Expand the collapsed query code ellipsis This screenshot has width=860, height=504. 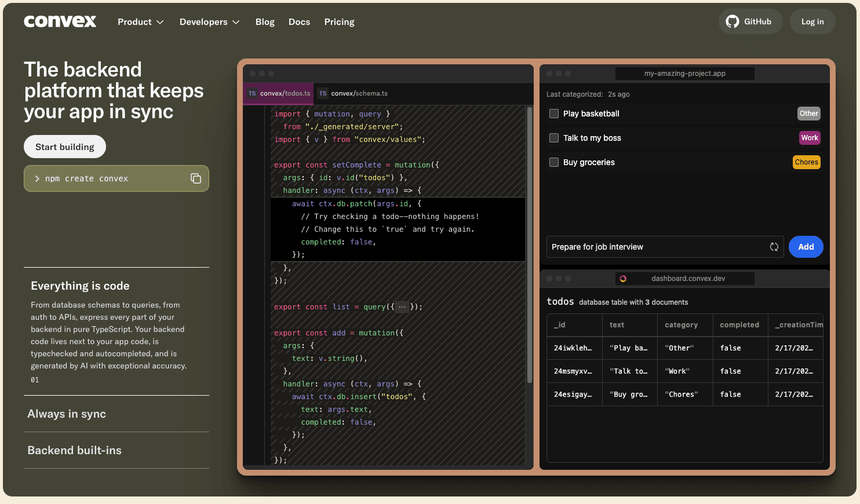click(402, 307)
